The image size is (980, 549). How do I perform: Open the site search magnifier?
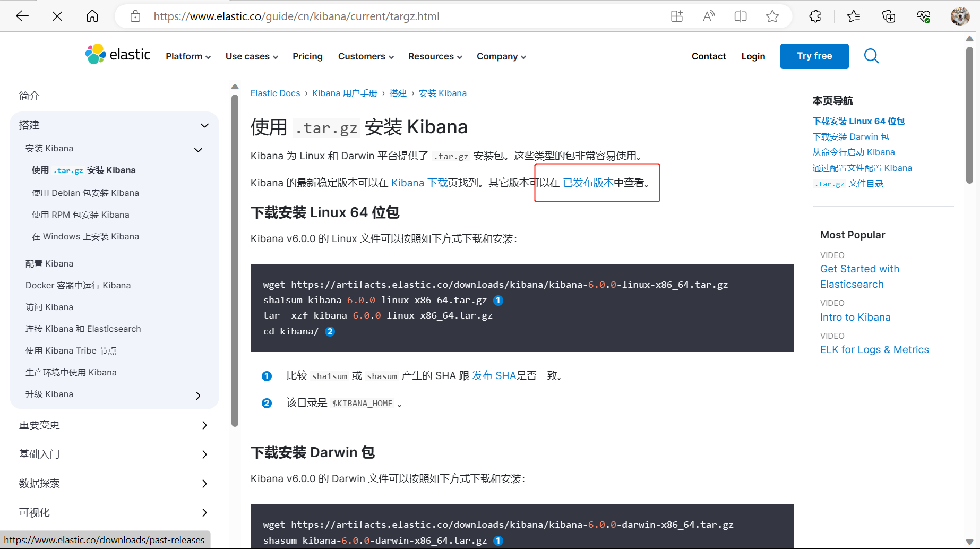(871, 56)
